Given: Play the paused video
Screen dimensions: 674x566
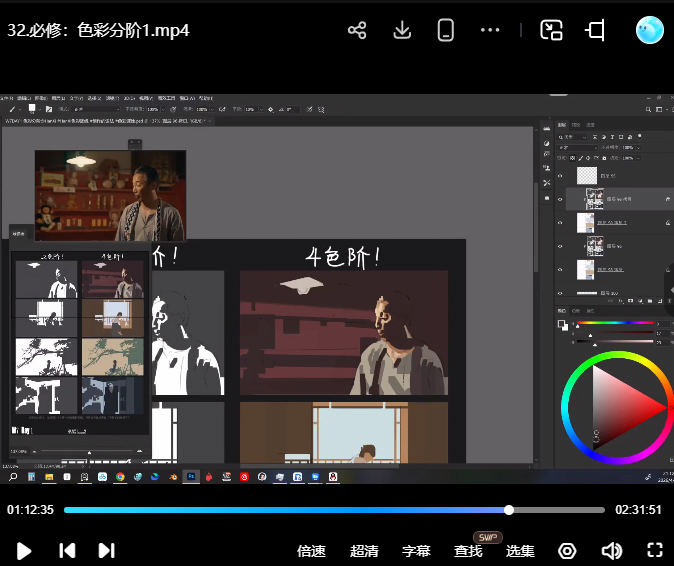Looking at the screenshot, I should 24,551.
